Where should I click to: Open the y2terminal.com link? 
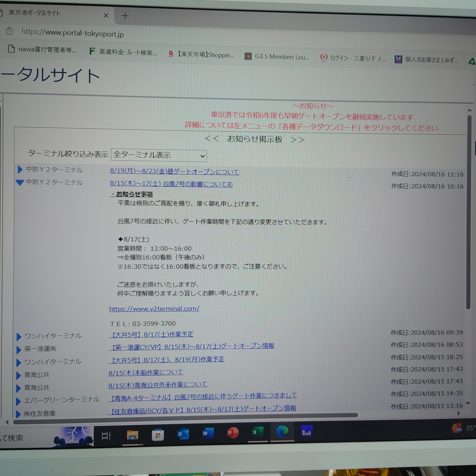[154, 308]
